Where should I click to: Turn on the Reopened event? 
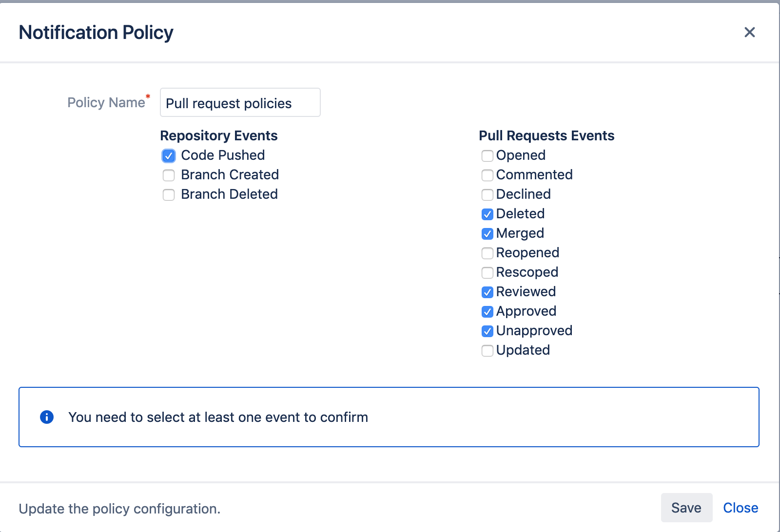[x=487, y=253]
